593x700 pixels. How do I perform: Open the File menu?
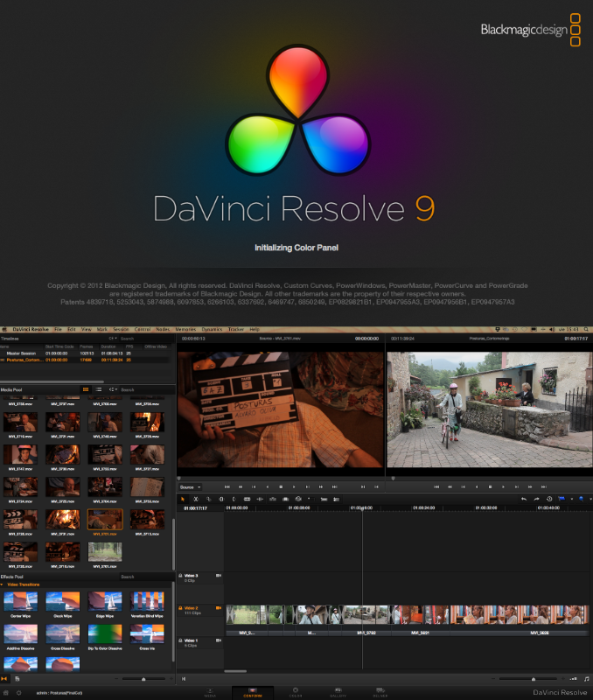(58, 330)
